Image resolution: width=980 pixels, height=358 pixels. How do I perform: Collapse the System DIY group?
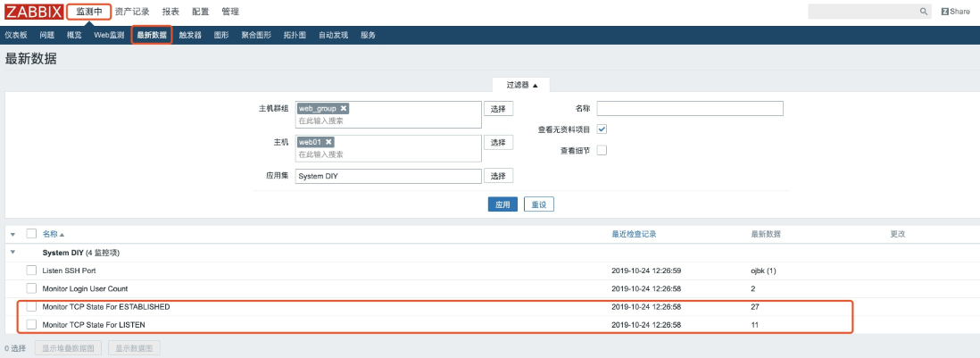(x=12, y=253)
